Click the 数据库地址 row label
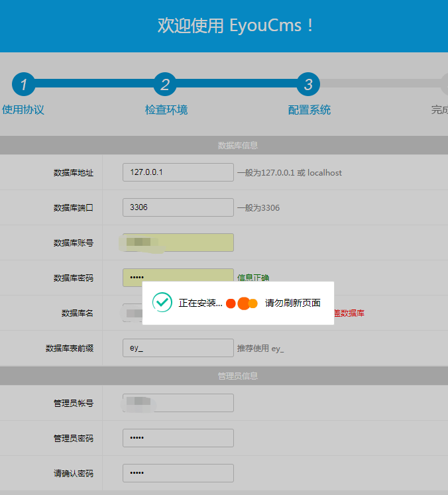The image size is (448, 495). coord(74,173)
